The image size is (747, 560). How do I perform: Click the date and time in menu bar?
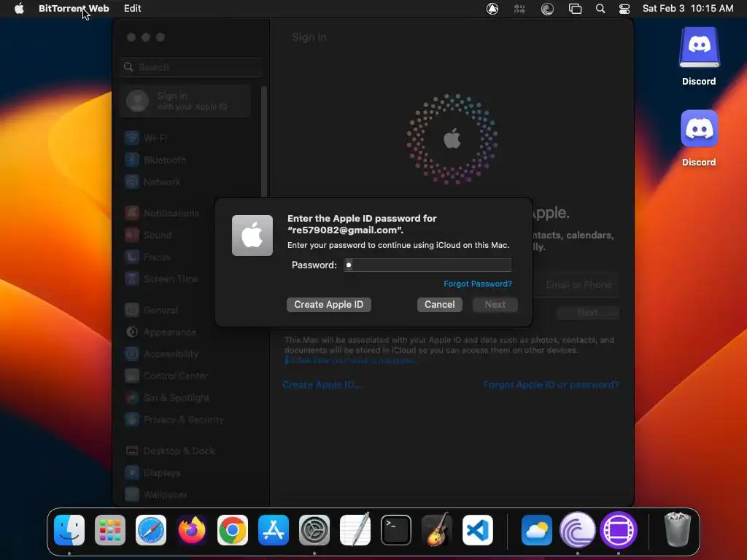click(687, 9)
